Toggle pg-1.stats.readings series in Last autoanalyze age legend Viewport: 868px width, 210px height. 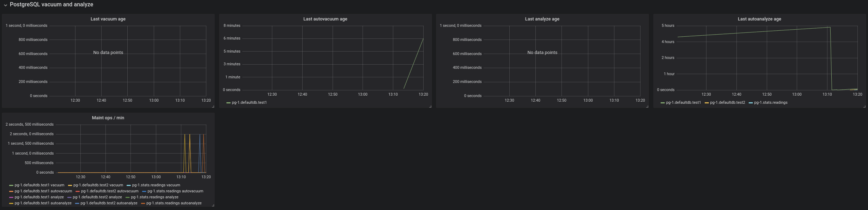pos(770,103)
